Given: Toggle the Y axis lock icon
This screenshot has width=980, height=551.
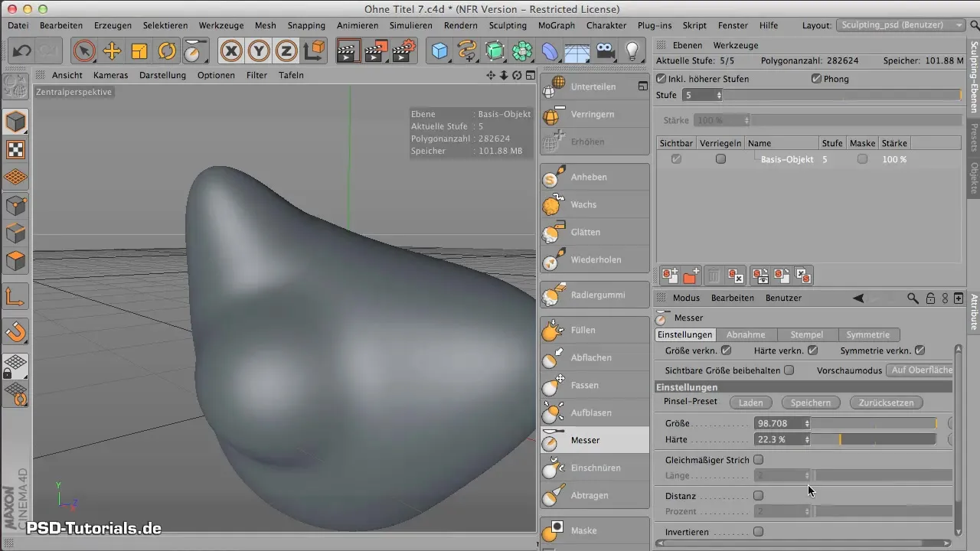Looking at the screenshot, I should coord(259,51).
